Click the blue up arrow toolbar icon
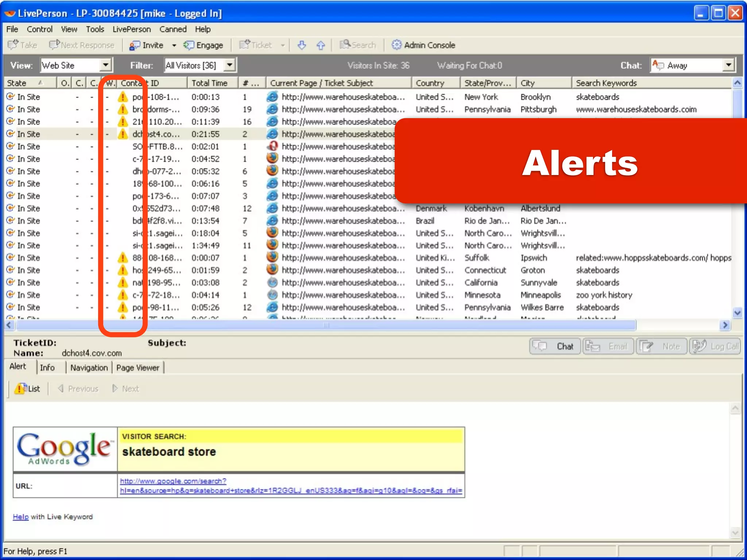The width and height of the screenshot is (747, 560). pyautogui.click(x=321, y=45)
